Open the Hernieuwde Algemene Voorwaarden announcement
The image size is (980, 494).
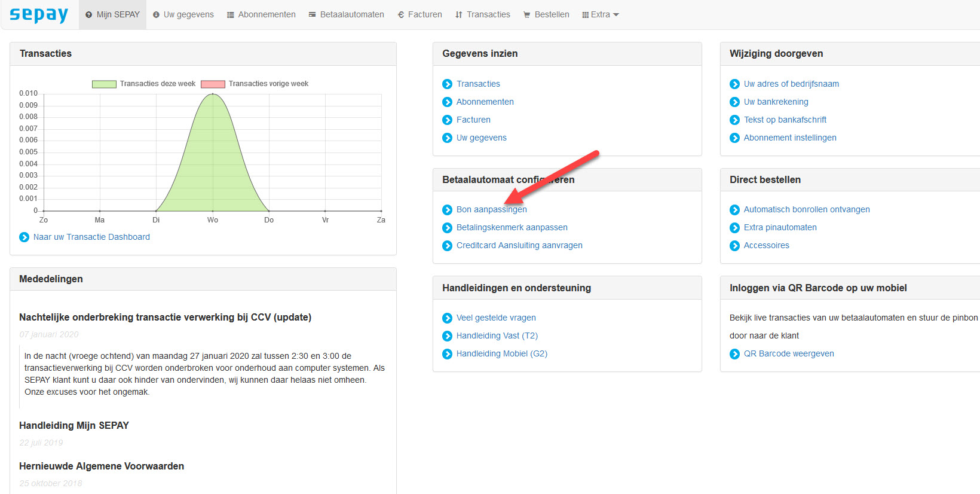click(102, 466)
